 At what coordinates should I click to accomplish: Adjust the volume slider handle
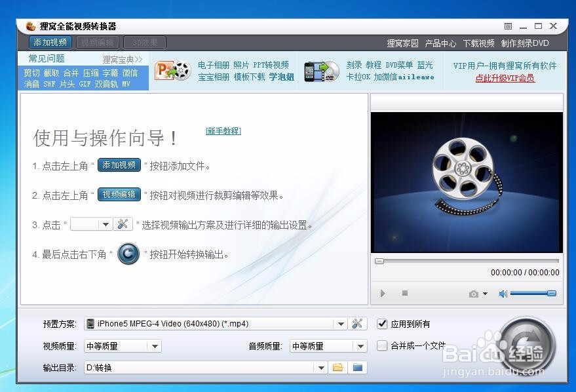[x=551, y=293]
